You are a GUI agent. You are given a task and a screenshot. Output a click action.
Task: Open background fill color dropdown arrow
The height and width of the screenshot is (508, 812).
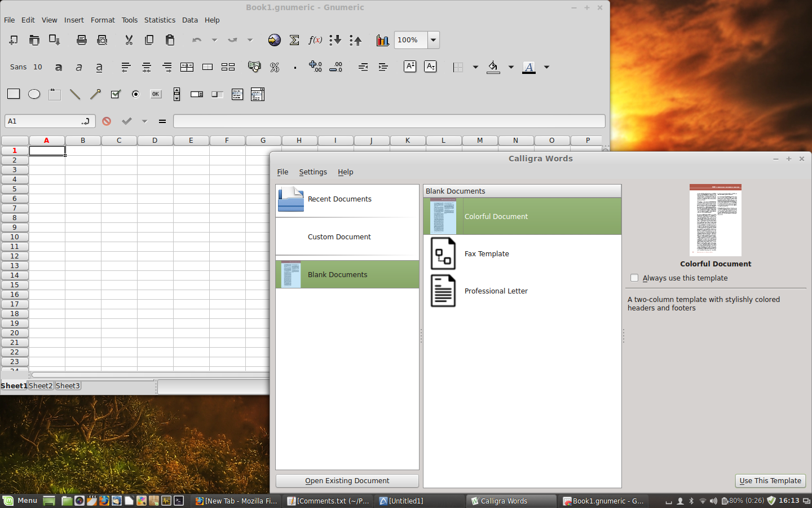point(511,67)
